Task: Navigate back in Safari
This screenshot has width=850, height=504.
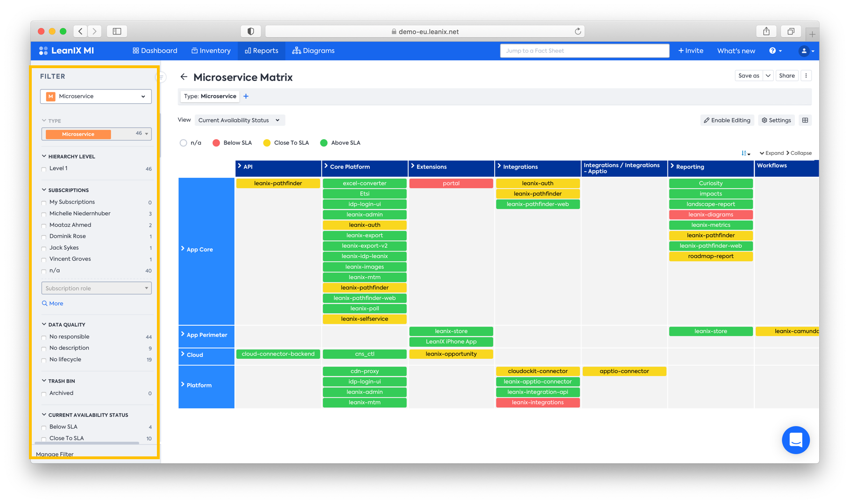Action: point(80,31)
